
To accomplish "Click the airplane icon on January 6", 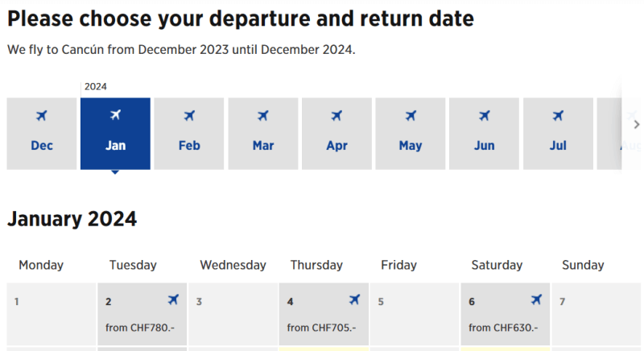I will coord(536,299).
